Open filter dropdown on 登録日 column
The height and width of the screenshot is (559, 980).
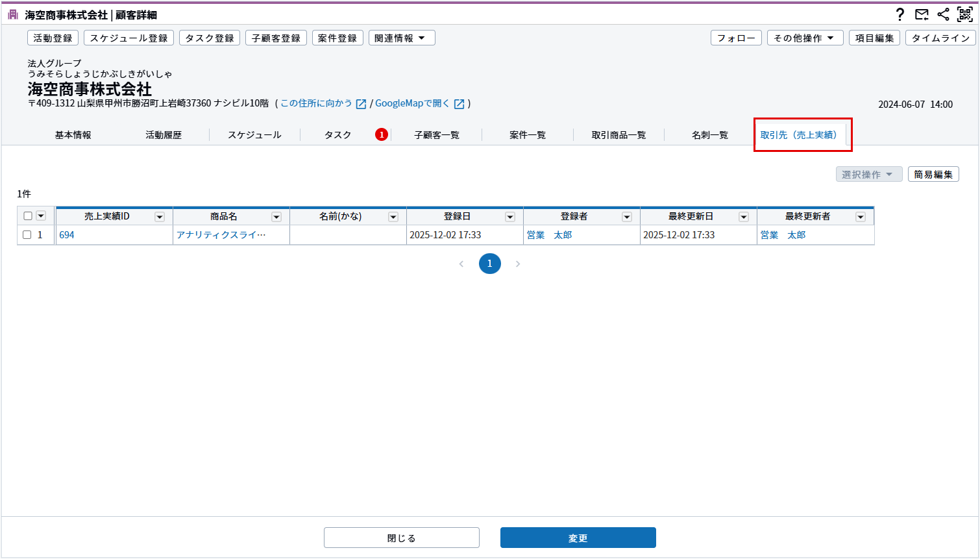coord(510,217)
